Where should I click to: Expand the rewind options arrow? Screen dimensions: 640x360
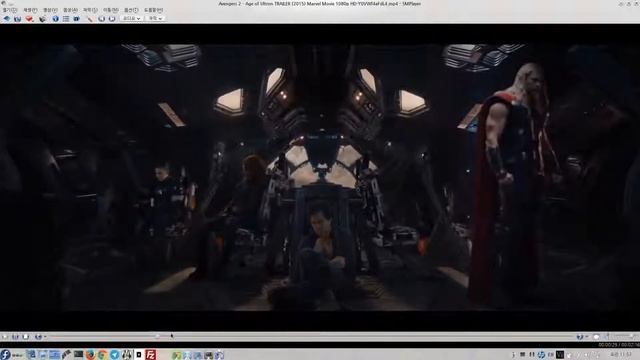(45, 337)
